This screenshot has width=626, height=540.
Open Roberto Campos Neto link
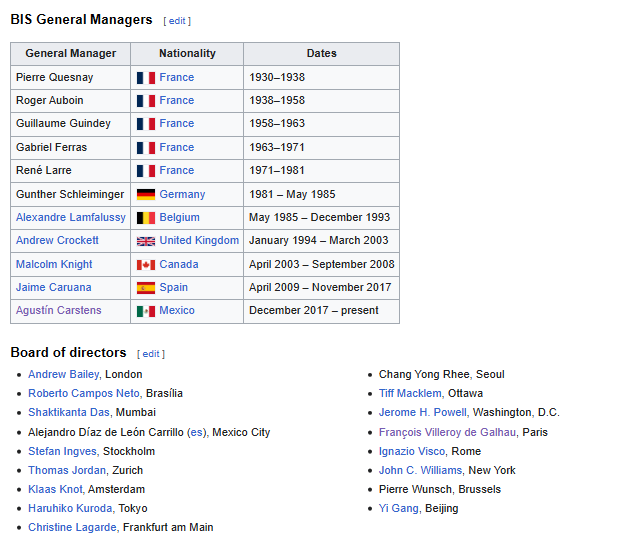tap(84, 394)
